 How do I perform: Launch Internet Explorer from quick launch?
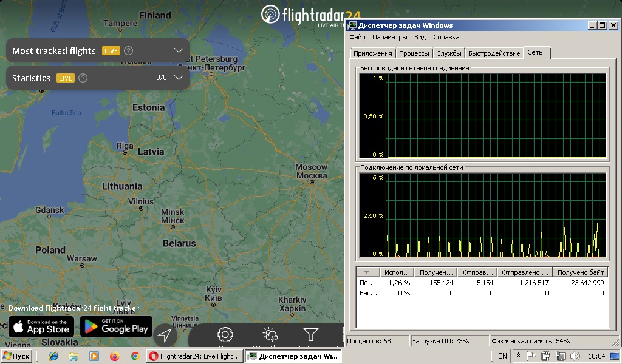point(53,356)
